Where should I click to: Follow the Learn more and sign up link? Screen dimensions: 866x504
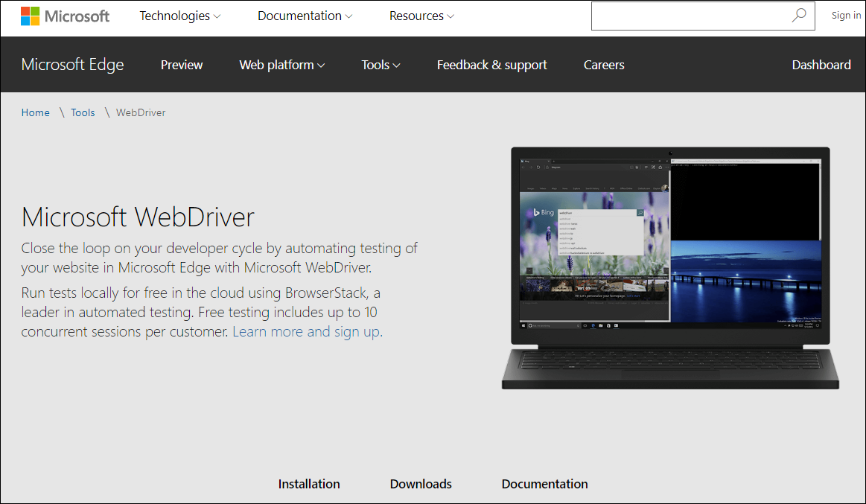click(x=308, y=332)
